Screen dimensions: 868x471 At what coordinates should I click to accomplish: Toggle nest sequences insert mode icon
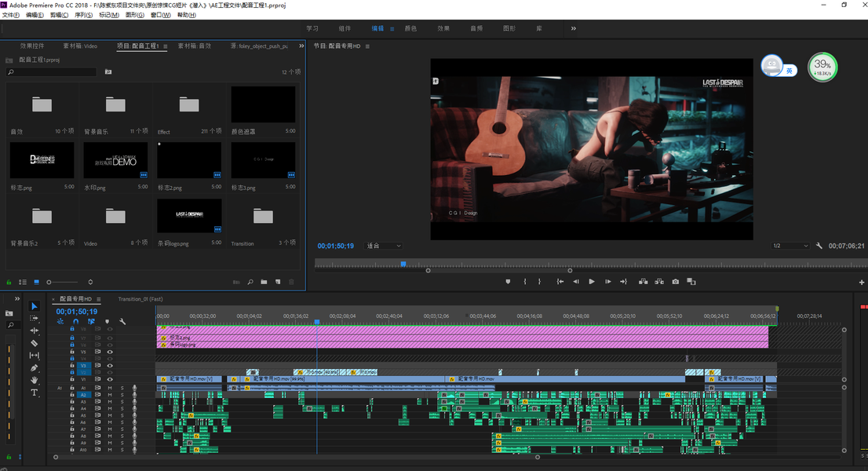click(60, 322)
